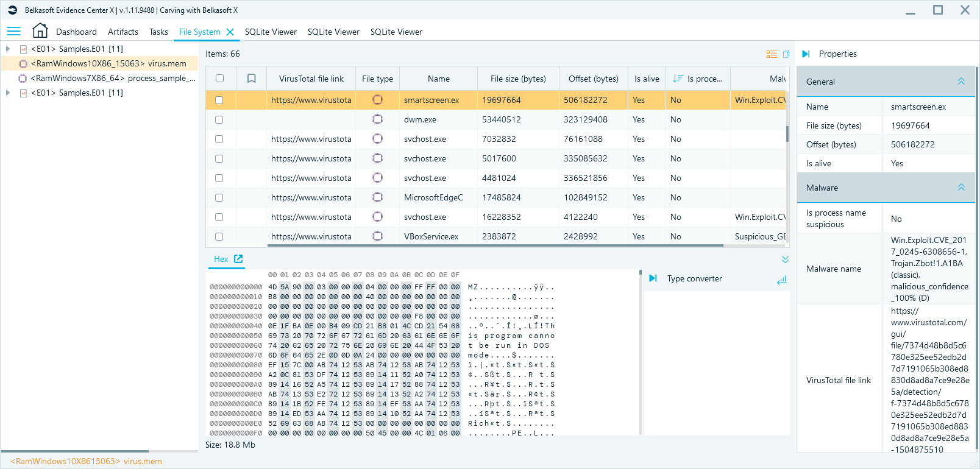This screenshot has height=469, width=980.
Task: Click the file type icon for VBoxService.ex
Action: pos(378,236)
